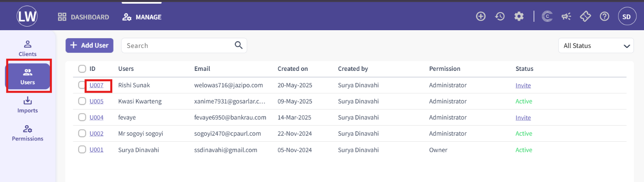Click the date 05-Nov-2024
The height and width of the screenshot is (182, 644).
[x=295, y=150]
